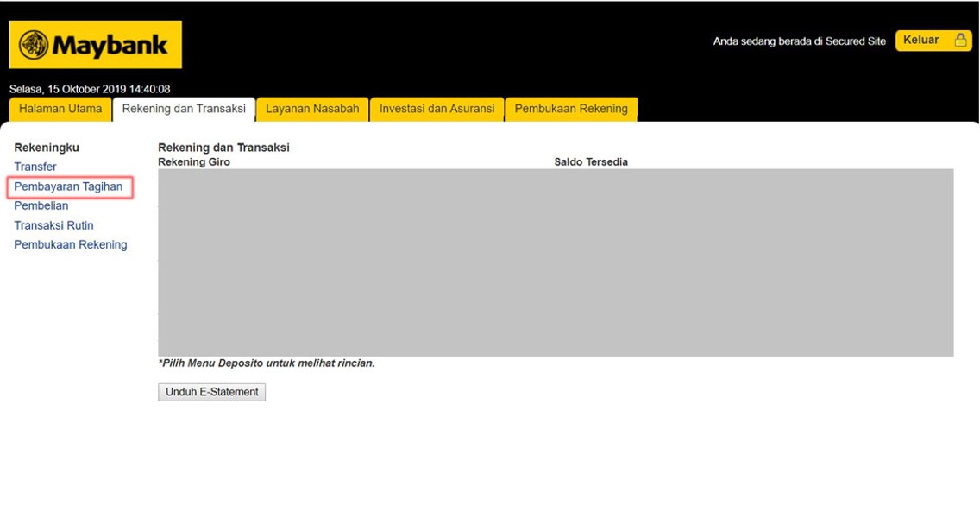Open the Transfer link in the sidebar
The height and width of the screenshot is (505, 980).
click(x=35, y=167)
